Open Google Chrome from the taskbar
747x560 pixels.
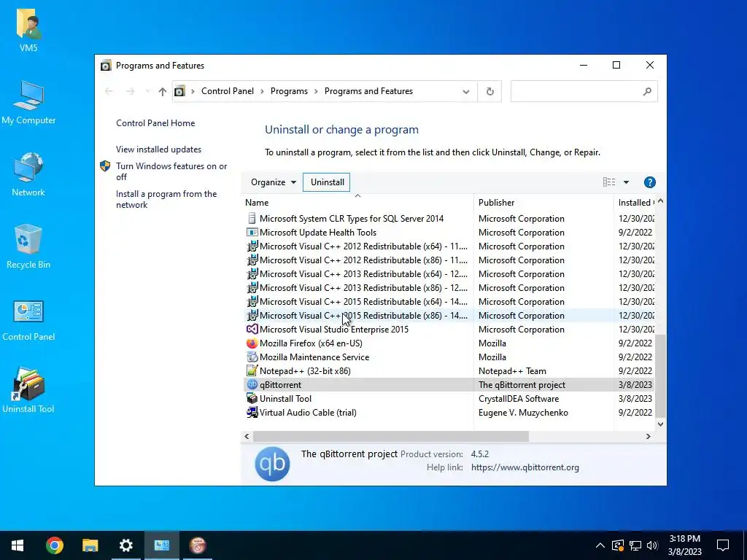pos(54,545)
